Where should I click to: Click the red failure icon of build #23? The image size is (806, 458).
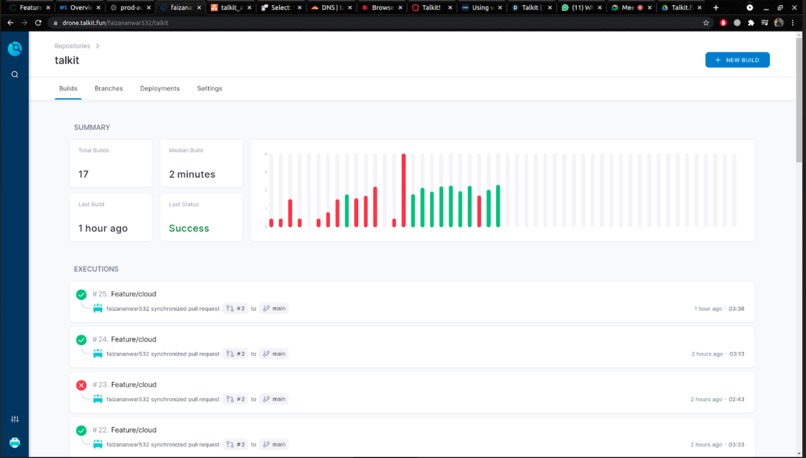pos(81,385)
